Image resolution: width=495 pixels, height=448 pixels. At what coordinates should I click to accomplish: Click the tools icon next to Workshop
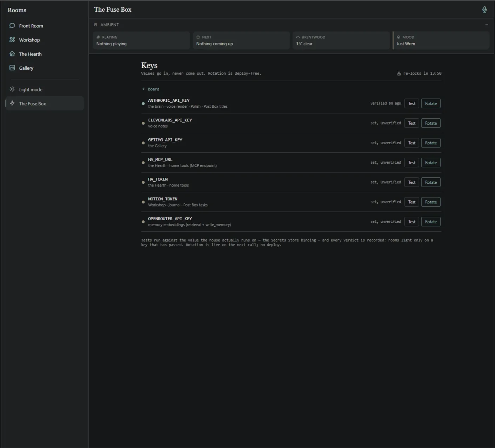(12, 39)
